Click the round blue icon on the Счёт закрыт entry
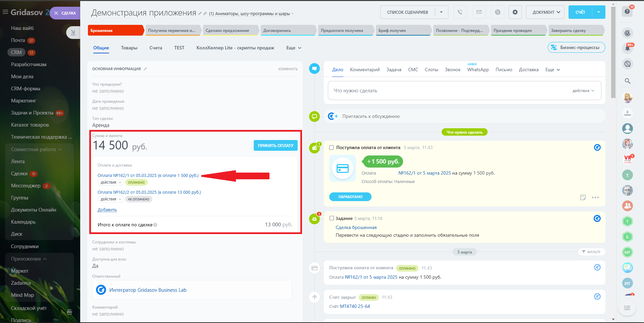 [x=597, y=296]
